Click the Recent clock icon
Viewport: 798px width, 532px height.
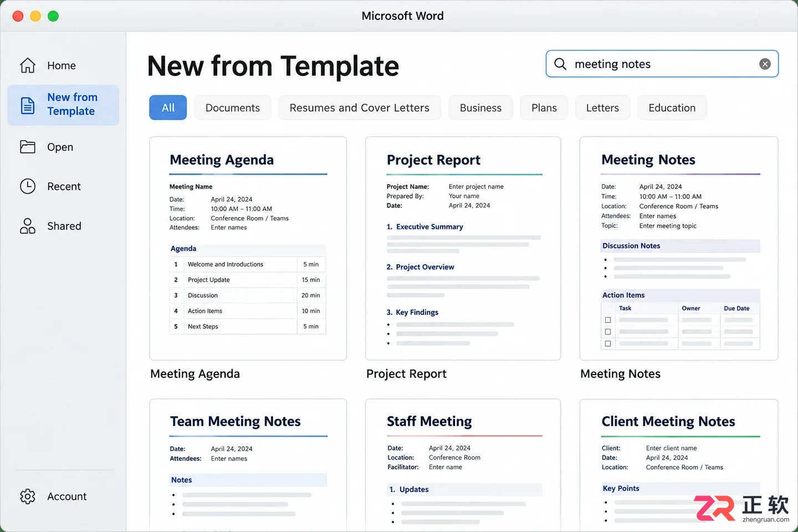28,186
